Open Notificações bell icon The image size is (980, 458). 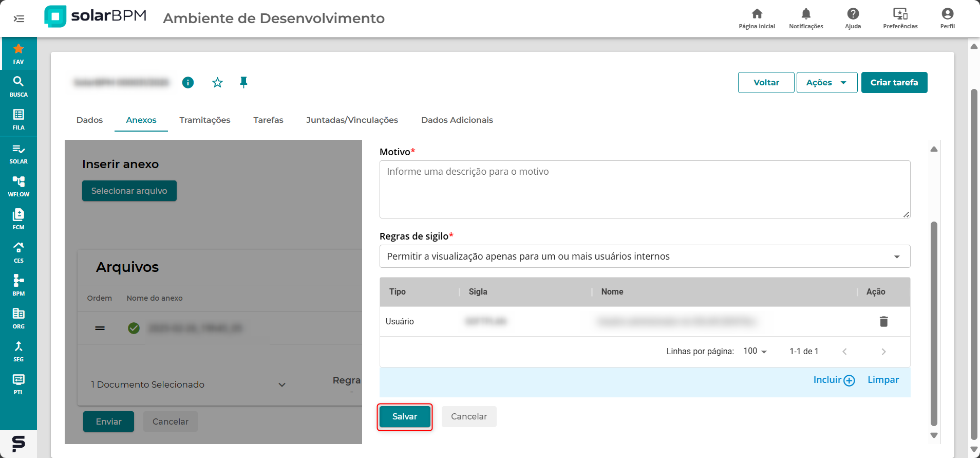(806, 18)
